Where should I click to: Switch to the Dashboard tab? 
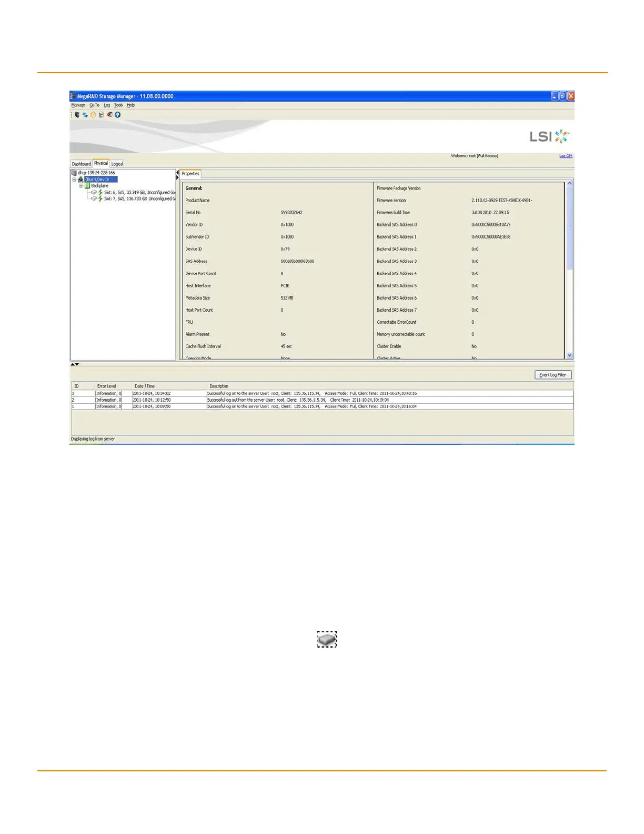[81, 164]
